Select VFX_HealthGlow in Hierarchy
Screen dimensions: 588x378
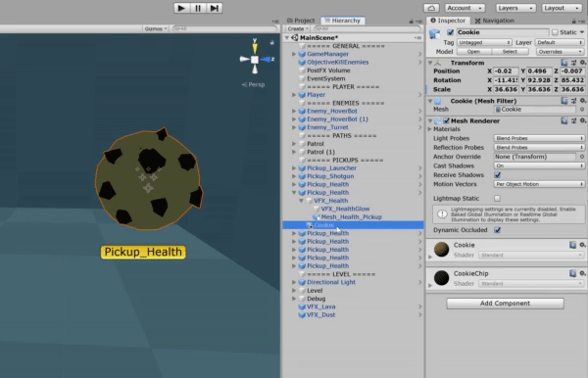coord(345,209)
